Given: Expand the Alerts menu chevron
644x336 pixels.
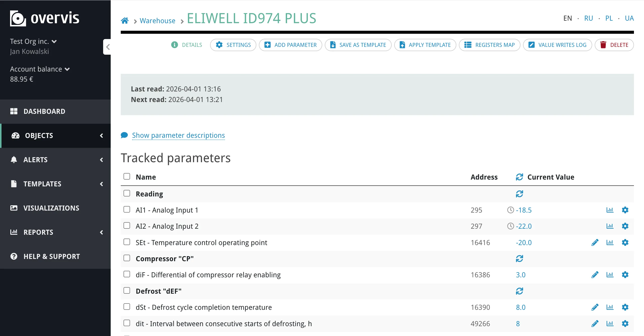Looking at the screenshot, I should click(x=102, y=160).
